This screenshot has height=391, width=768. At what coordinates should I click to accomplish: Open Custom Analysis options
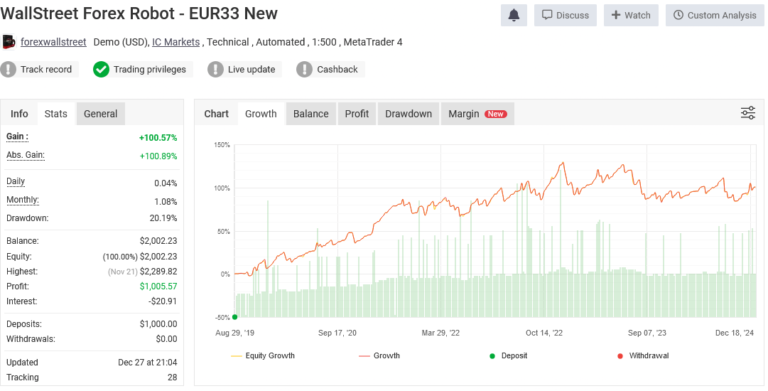[715, 15]
